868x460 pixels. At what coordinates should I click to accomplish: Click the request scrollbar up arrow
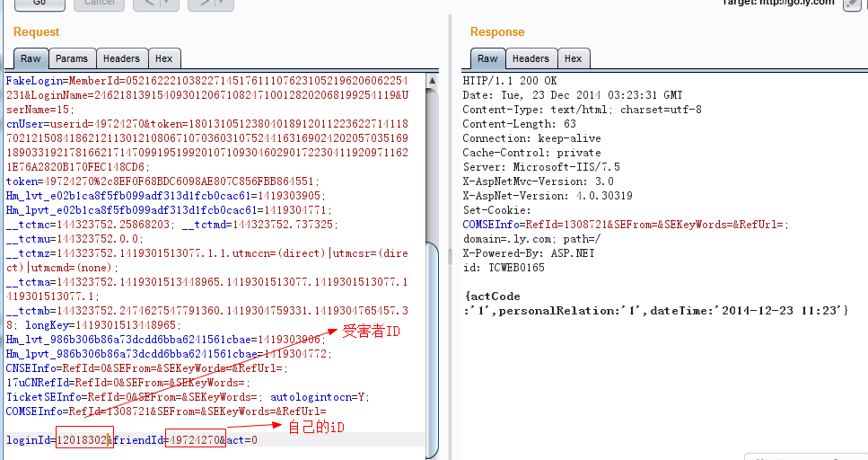pyautogui.click(x=433, y=81)
